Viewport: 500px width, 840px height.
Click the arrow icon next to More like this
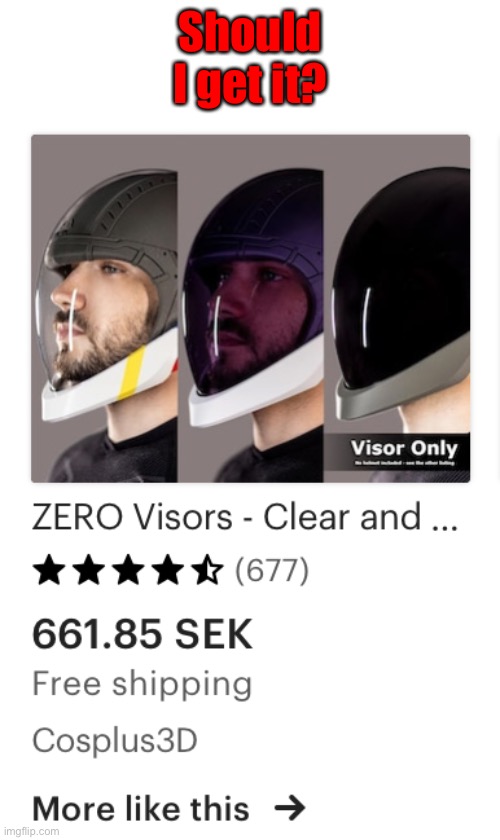tap(289, 808)
